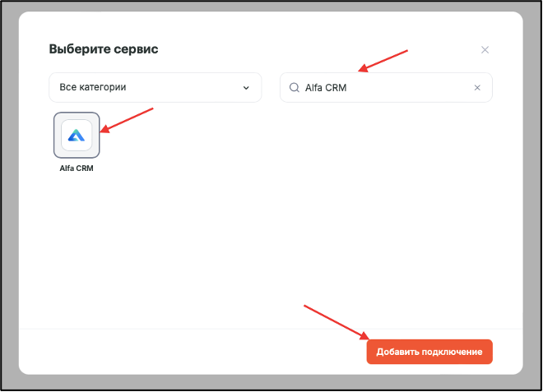Click the Alfa CRM label under the tile
Viewport: 543px width, 392px height.
pos(77,168)
